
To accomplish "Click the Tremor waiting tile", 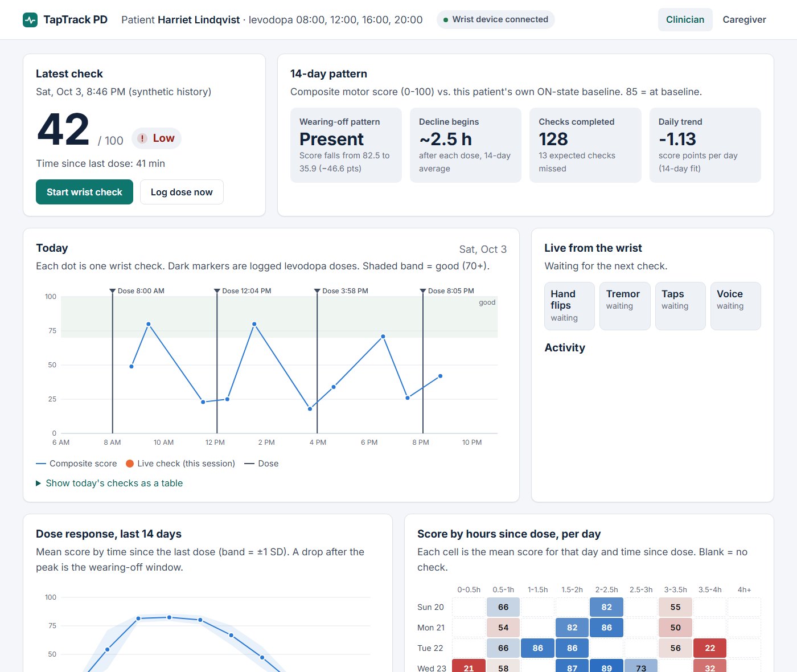I will (x=625, y=306).
